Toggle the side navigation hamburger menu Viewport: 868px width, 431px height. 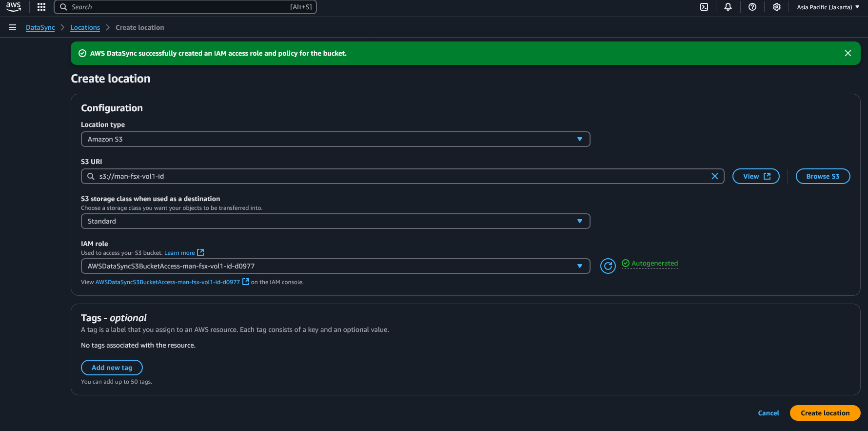[x=13, y=27]
